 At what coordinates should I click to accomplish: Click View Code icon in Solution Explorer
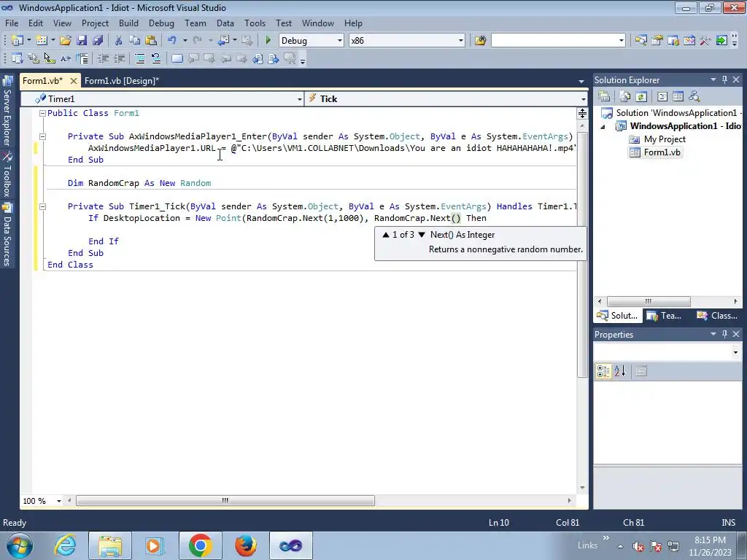click(x=662, y=97)
